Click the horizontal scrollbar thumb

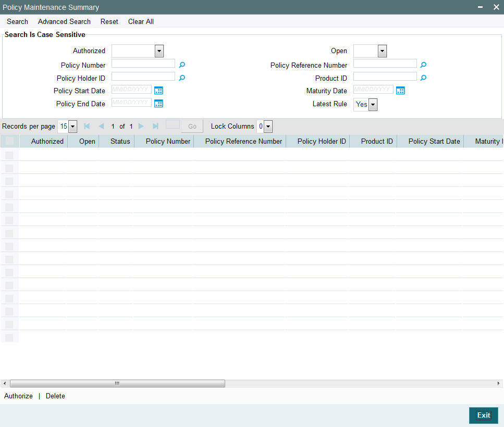point(117,383)
